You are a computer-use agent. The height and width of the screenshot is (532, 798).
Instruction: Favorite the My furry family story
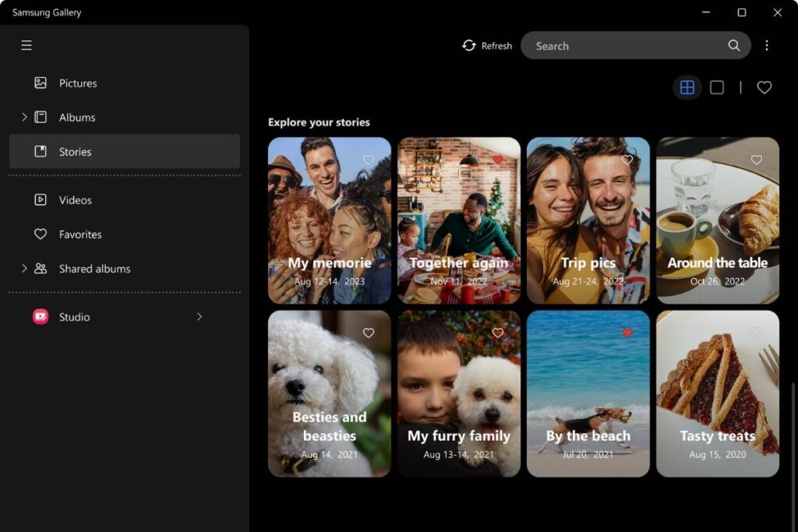(498, 333)
